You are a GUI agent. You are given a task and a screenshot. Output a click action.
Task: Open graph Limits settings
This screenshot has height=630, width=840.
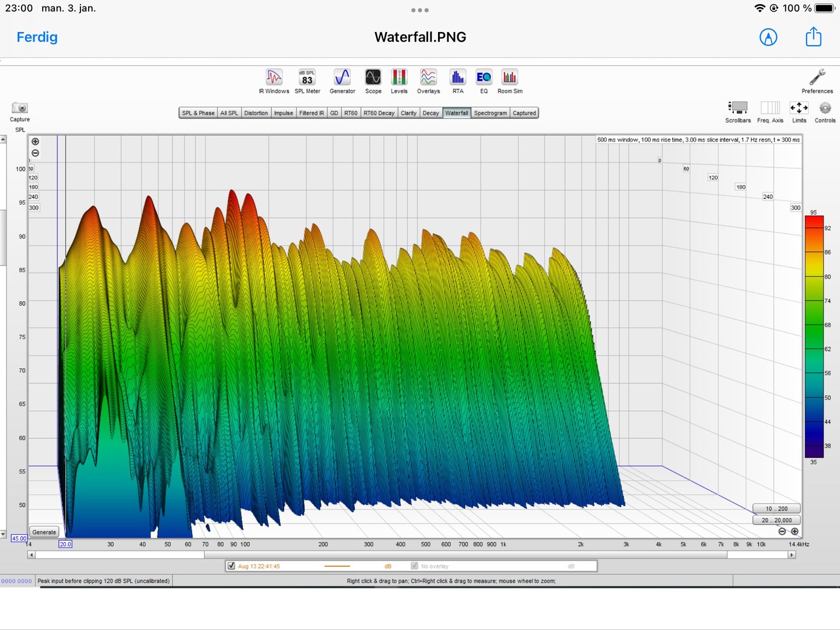pyautogui.click(x=799, y=112)
